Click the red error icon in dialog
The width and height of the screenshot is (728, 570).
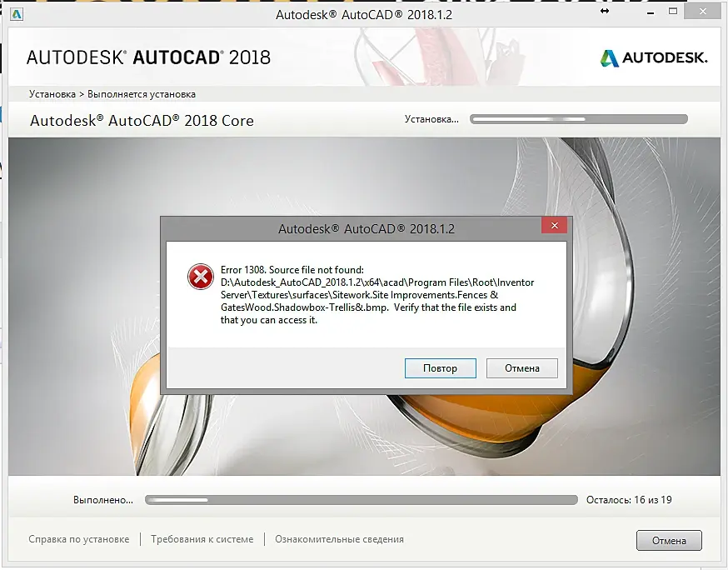tap(200, 277)
